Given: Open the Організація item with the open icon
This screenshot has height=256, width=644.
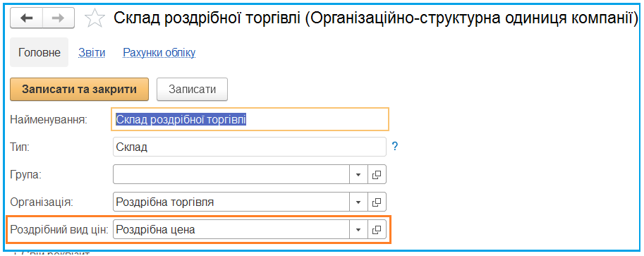Looking at the screenshot, I should [377, 202].
